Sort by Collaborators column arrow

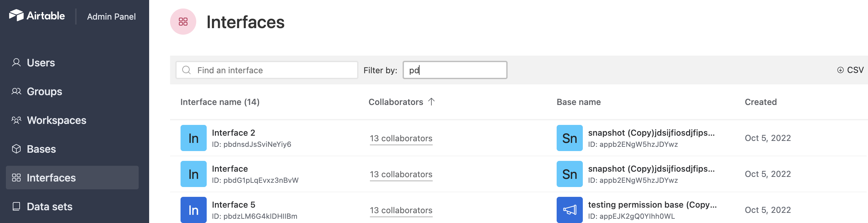pyautogui.click(x=431, y=102)
